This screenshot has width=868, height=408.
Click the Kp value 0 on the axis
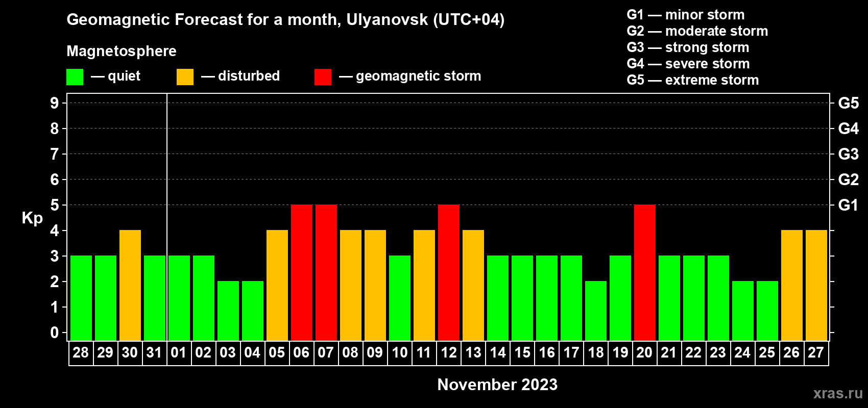[x=55, y=333]
